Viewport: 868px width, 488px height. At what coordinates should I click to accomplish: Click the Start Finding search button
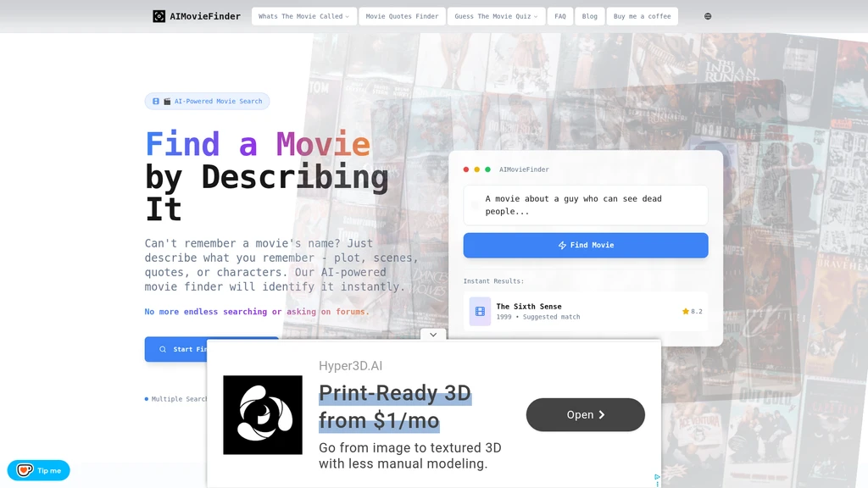click(x=176, y=349)
